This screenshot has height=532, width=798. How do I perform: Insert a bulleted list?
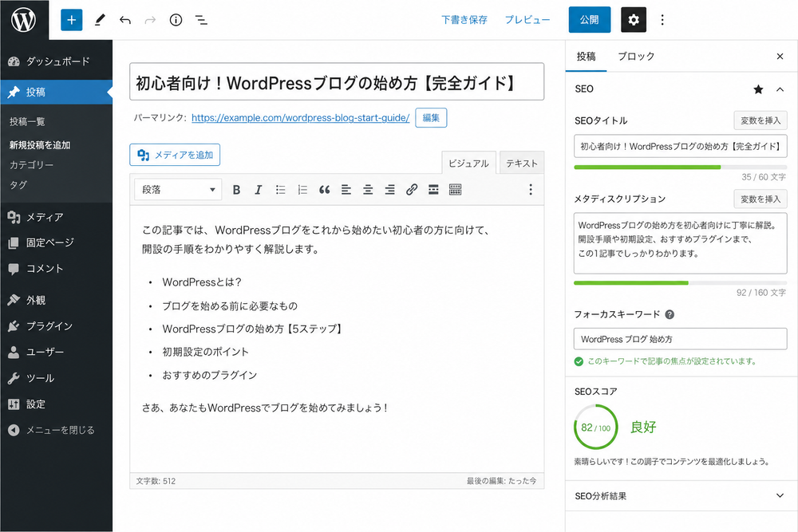pos(280,190)
